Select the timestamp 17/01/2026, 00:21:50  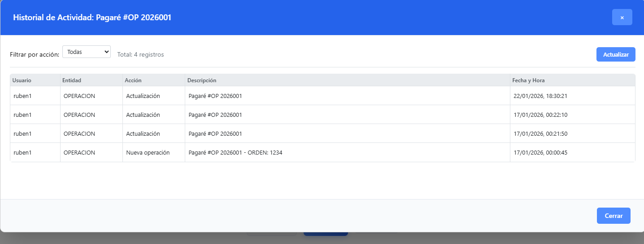tap(540, 134)
